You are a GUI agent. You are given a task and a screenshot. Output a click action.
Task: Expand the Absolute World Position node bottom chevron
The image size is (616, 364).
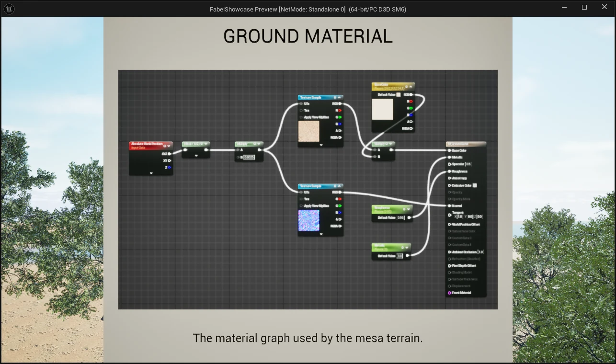click(x=151, y=173)
